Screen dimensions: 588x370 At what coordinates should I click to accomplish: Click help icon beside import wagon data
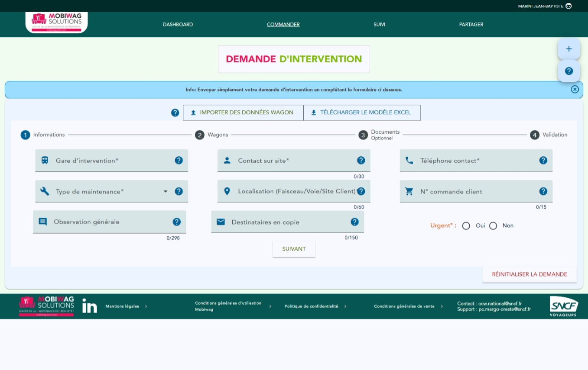click(175, 113)
